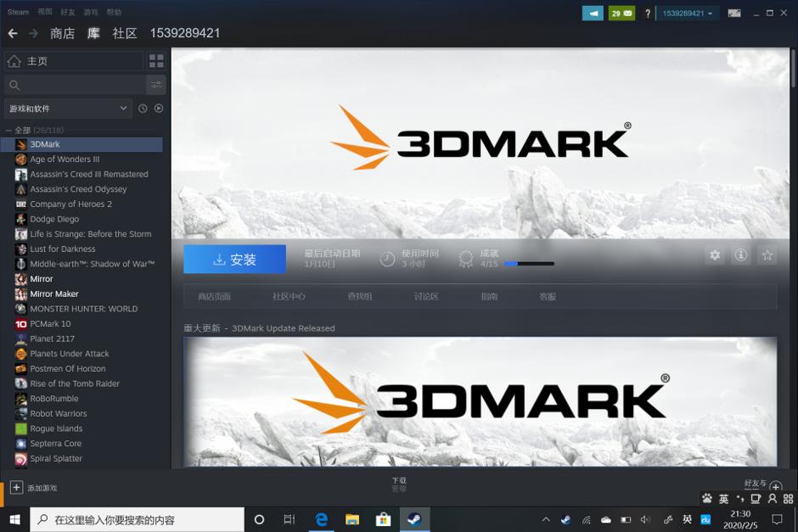
Task: Switch to Big Picture mode icon
Action: click(x=734, y=14)
